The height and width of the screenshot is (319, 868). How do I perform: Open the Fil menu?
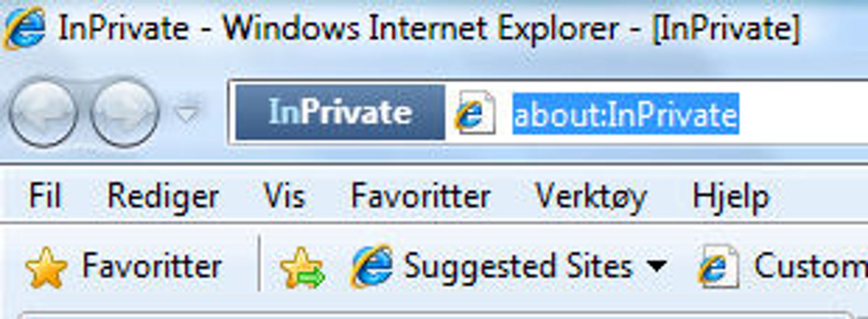tap(45, 196)
